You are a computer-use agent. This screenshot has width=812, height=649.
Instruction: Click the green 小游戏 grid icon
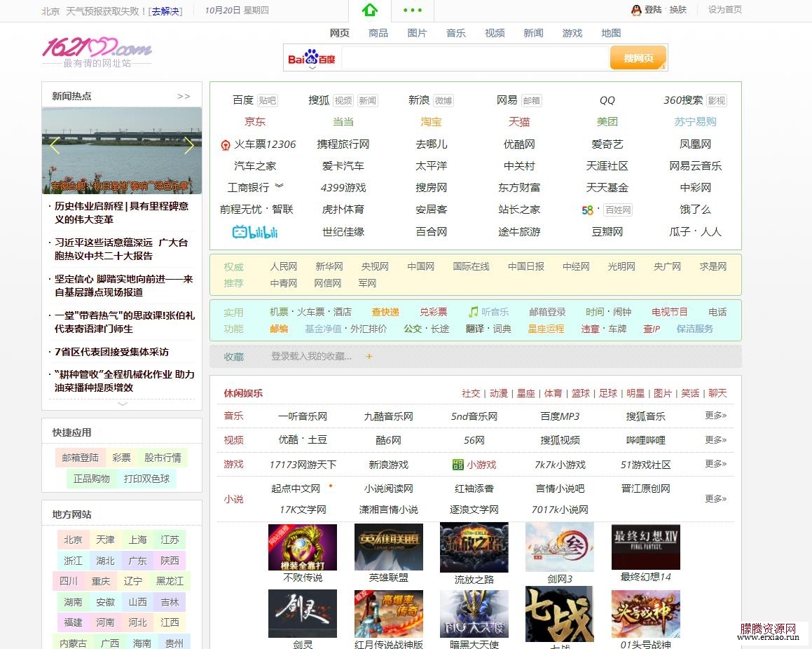457,465
